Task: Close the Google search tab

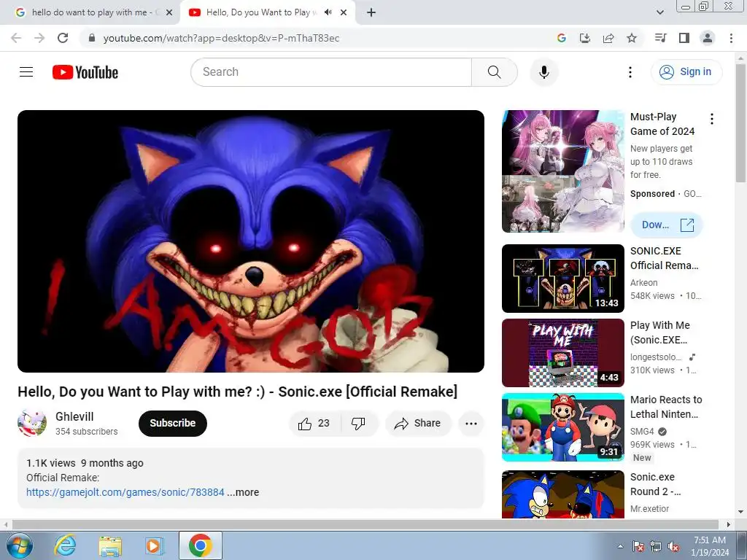Action: click(169, 13)
